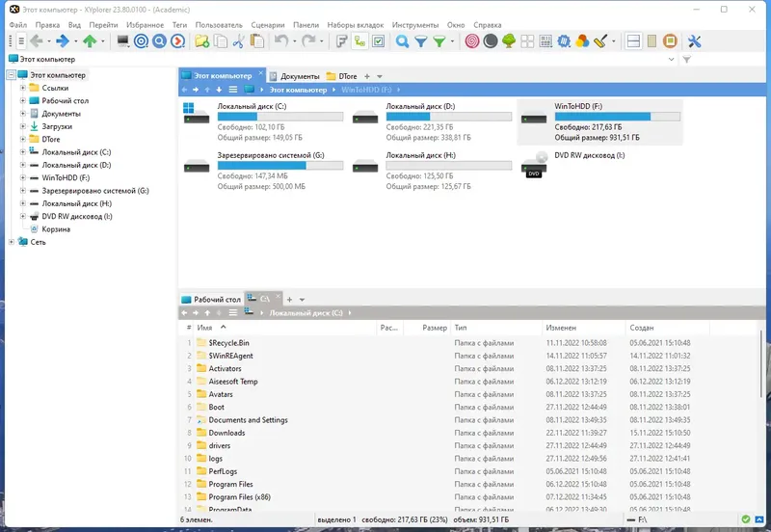Viewport: 771px width, 532px height.
Task: Create a new folder with toolbar icon
Action: tap(202, 41)
